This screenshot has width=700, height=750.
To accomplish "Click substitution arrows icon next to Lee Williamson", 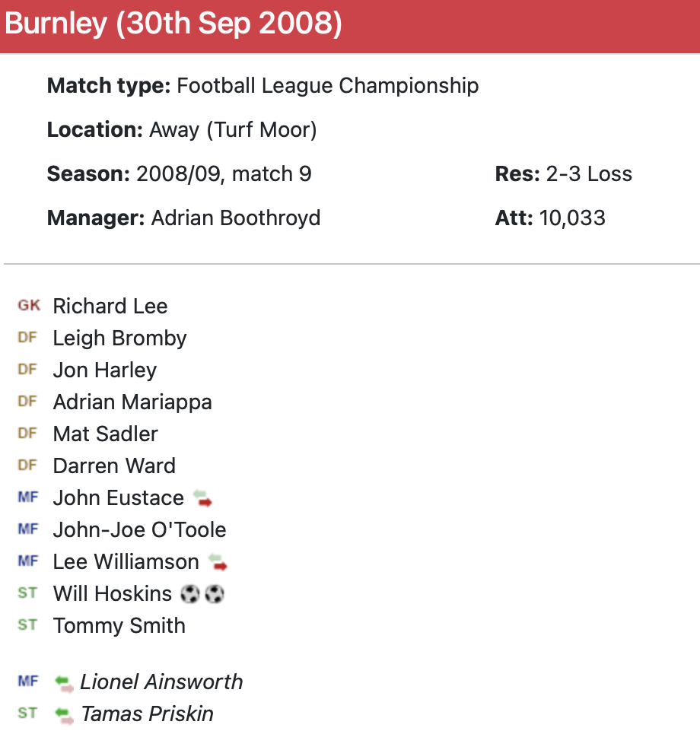I will click(218, 562).
